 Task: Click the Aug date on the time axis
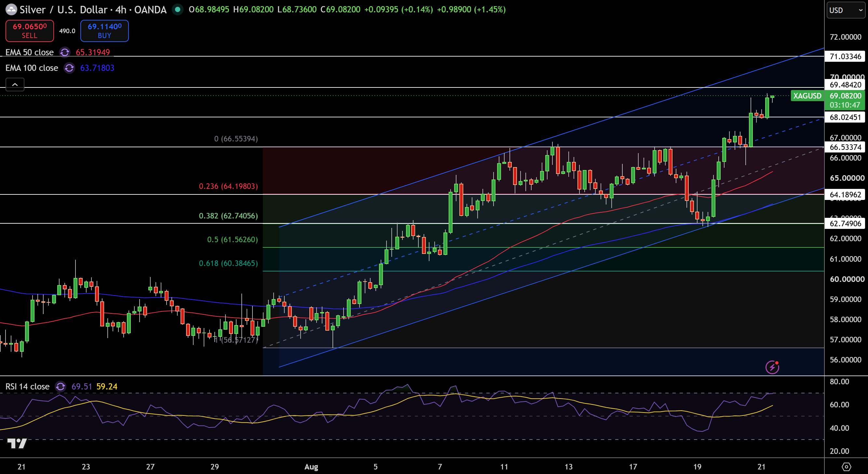(311, 467)
